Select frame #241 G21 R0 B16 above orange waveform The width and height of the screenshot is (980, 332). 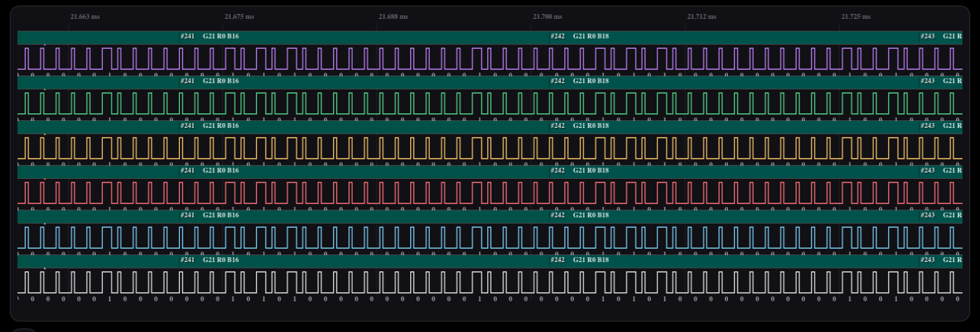point(364,126)
